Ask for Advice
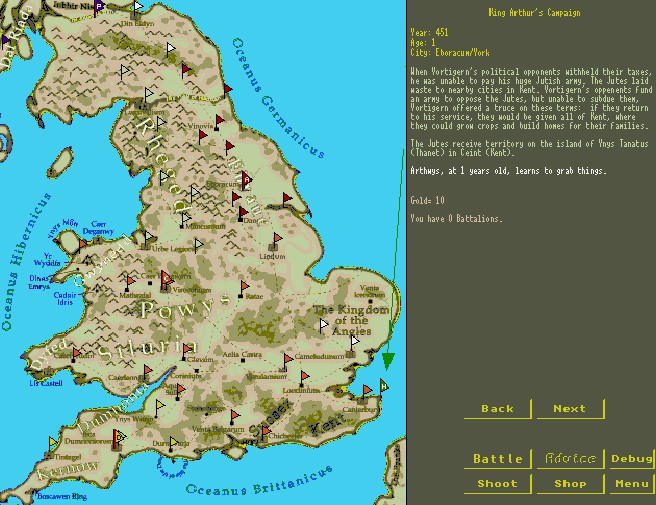 pos(570,459)
